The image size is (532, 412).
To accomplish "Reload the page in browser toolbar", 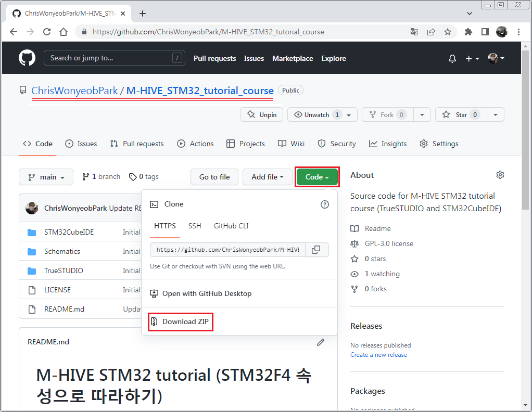I will 47,32.
